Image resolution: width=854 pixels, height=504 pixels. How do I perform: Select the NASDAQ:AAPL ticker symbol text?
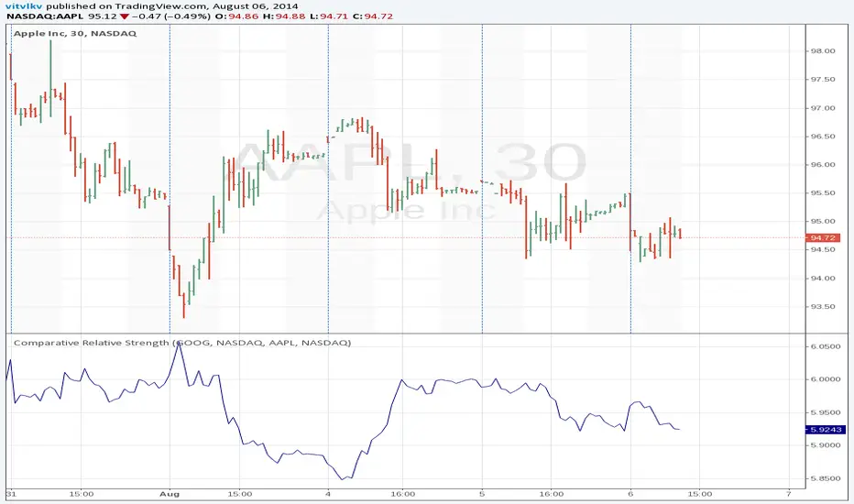(x=45, y=16)
